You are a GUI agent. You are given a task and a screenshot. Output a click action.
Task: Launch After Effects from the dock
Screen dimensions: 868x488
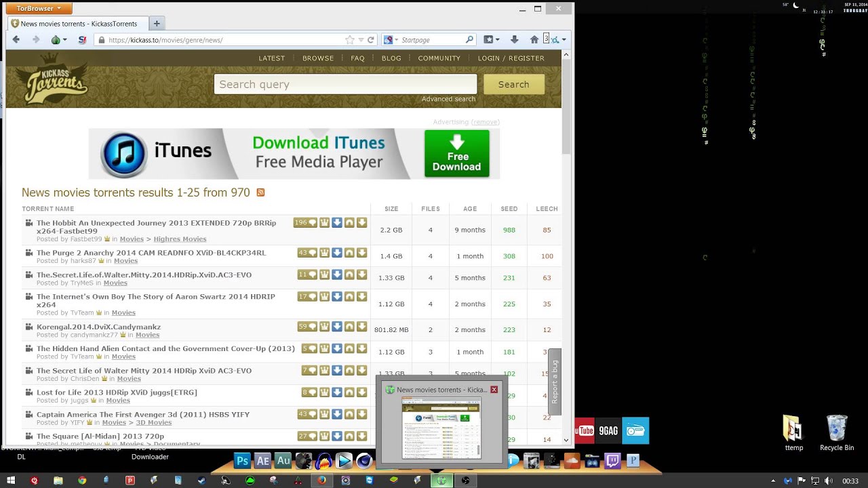pos(262,461)
